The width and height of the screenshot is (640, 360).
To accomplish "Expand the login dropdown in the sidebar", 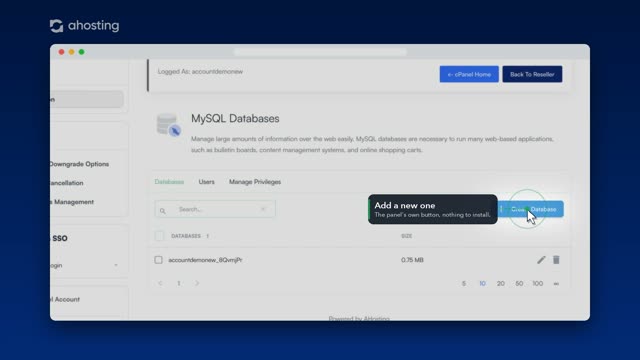I will [116, 265].
